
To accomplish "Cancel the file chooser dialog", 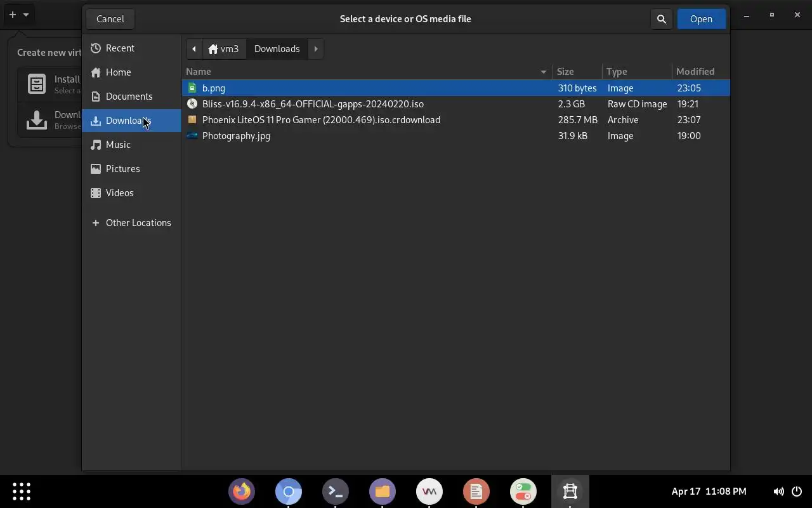I will point(110,19).
